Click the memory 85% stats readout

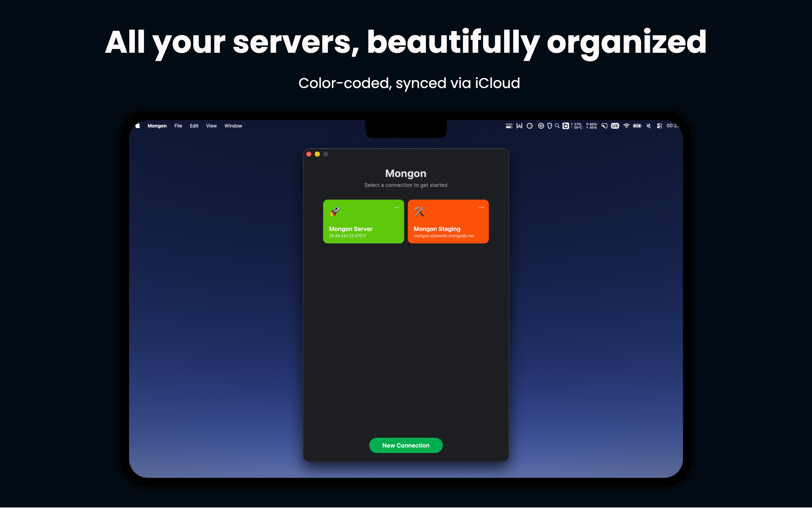[592, 126]
